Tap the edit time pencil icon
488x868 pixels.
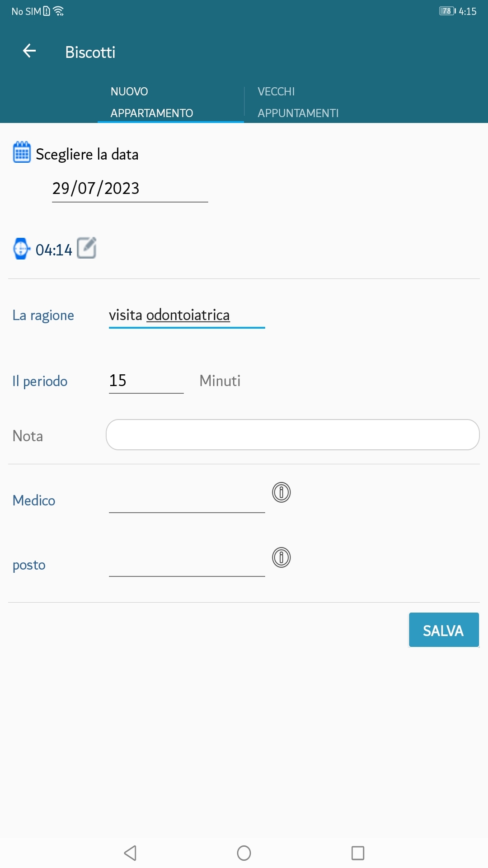(87, 248)
